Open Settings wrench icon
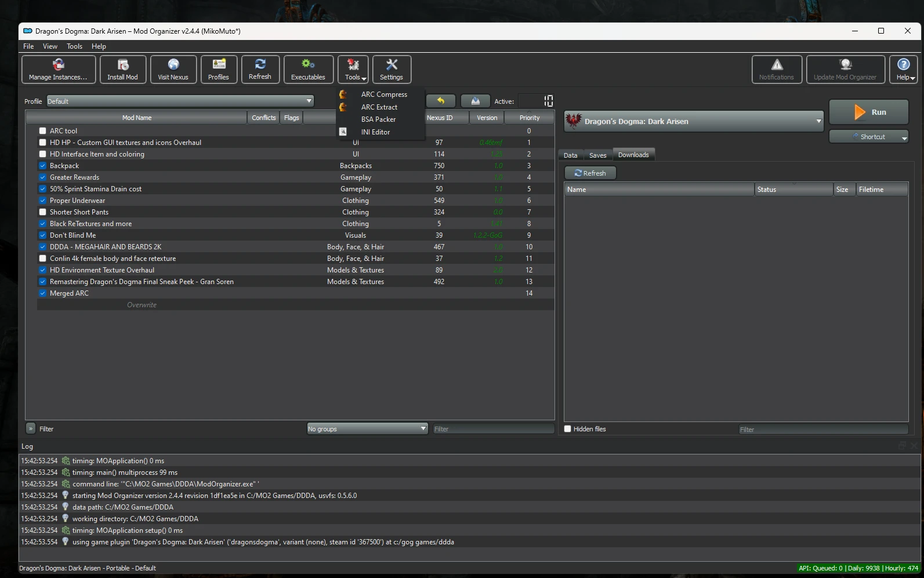 [392, 64]
